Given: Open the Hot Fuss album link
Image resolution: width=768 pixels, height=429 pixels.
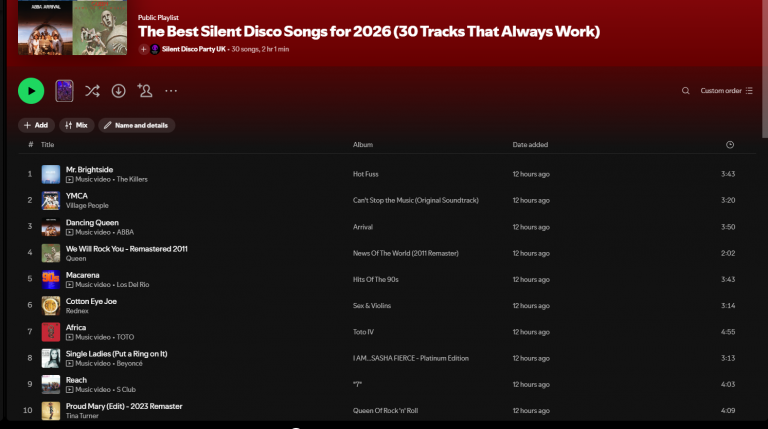Looking at the screenshot, I should [x=366, y=174].
